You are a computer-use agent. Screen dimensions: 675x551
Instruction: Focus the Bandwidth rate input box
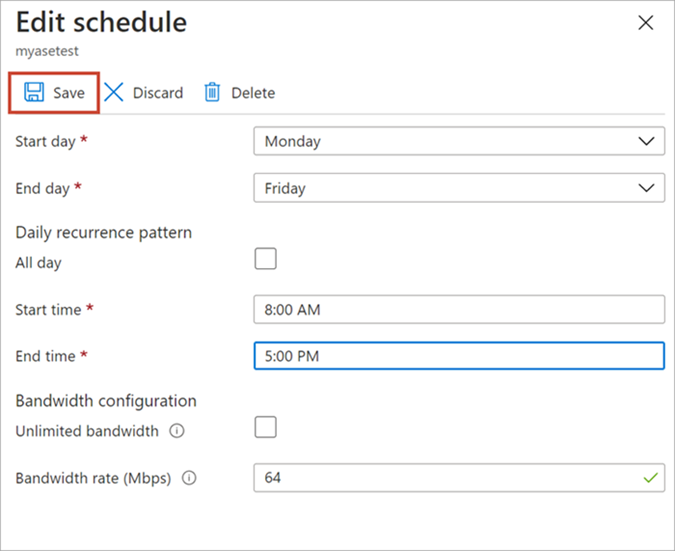point(459,477)
